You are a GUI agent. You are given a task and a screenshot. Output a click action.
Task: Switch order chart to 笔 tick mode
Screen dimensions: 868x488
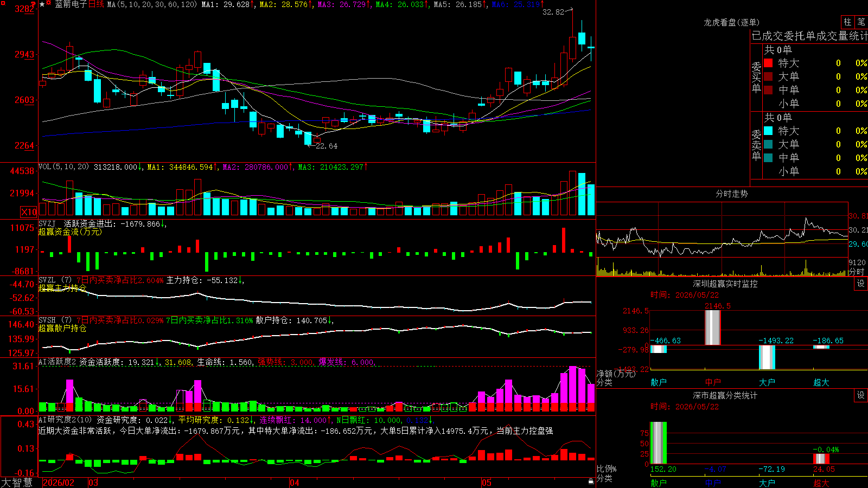pos(861,22)
